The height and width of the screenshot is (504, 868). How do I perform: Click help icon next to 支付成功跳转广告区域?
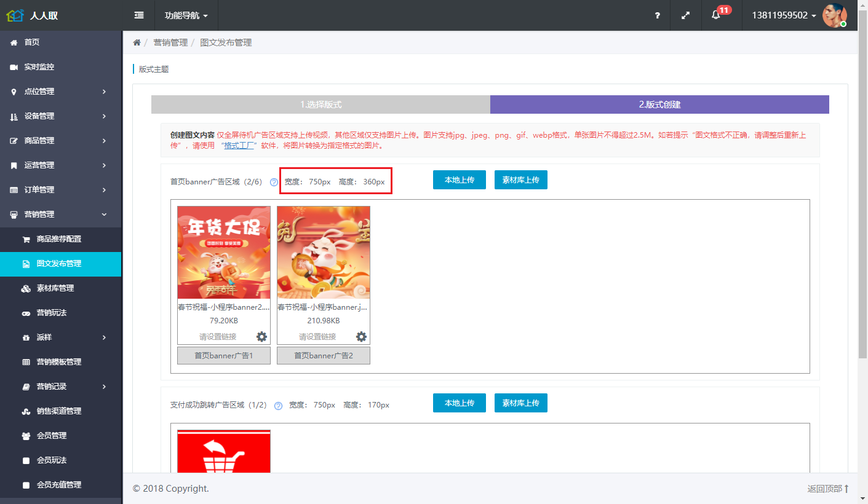tap(278, 406)
